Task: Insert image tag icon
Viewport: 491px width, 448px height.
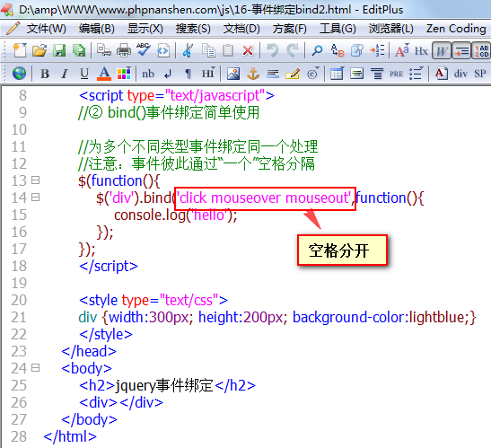Action: click(233, 74)
